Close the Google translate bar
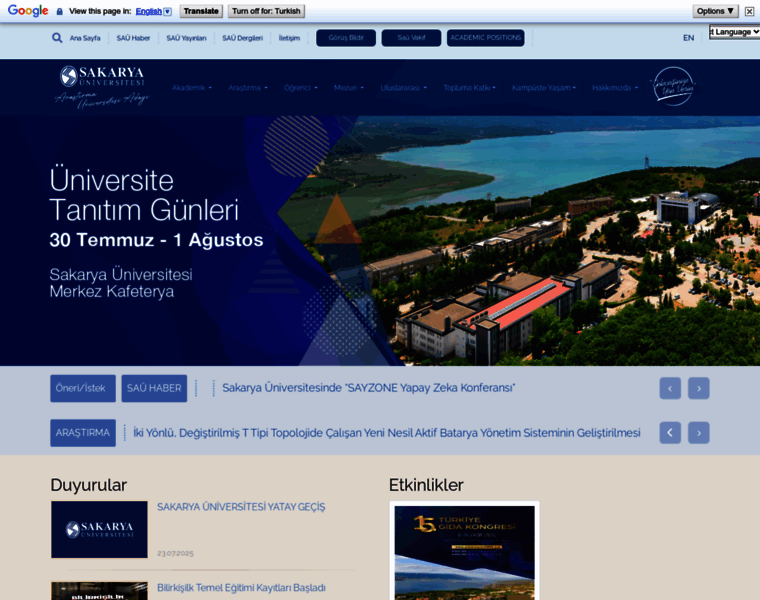 749,11
